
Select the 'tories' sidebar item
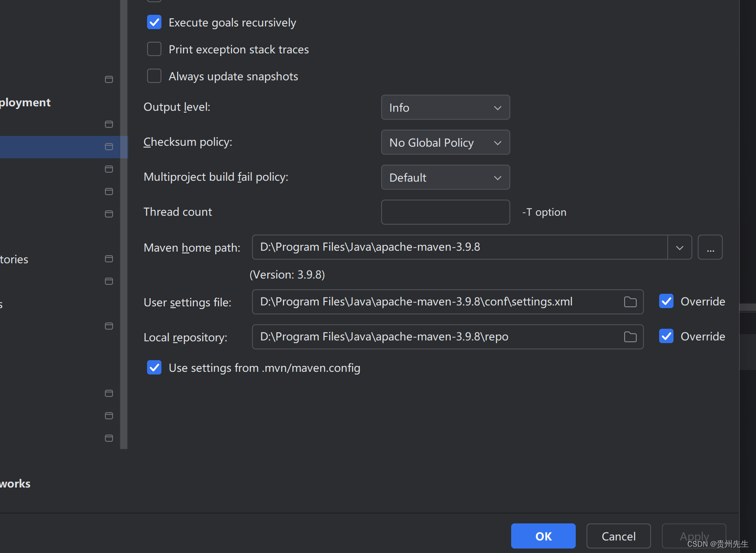[14, 260]
